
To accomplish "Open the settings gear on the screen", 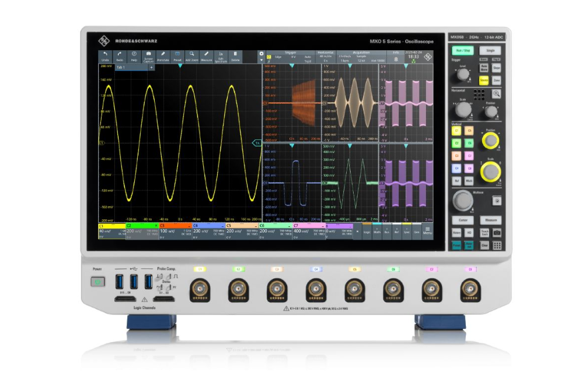I will (x=261, y=54).
